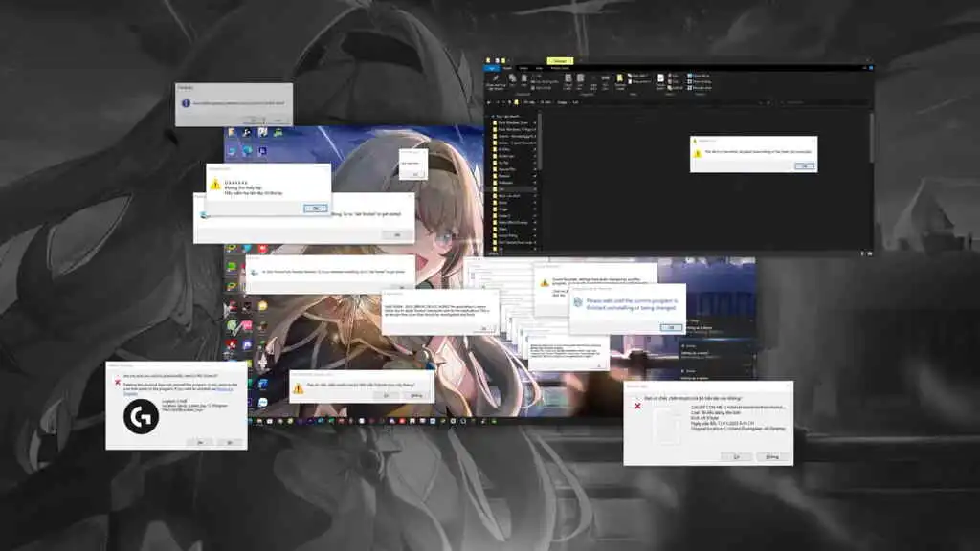Click the navigation pane scrollbar in File Explorer
Viewport: 980px width, 551px height.
coord(540,143)
